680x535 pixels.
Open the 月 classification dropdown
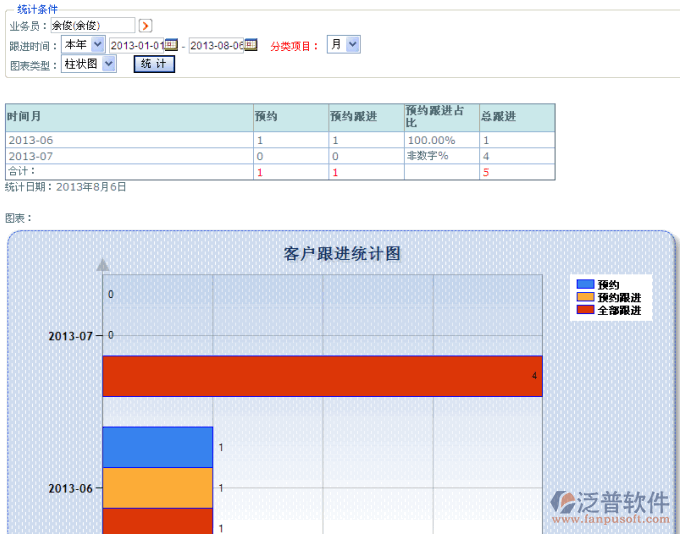[x=344, y=45]
